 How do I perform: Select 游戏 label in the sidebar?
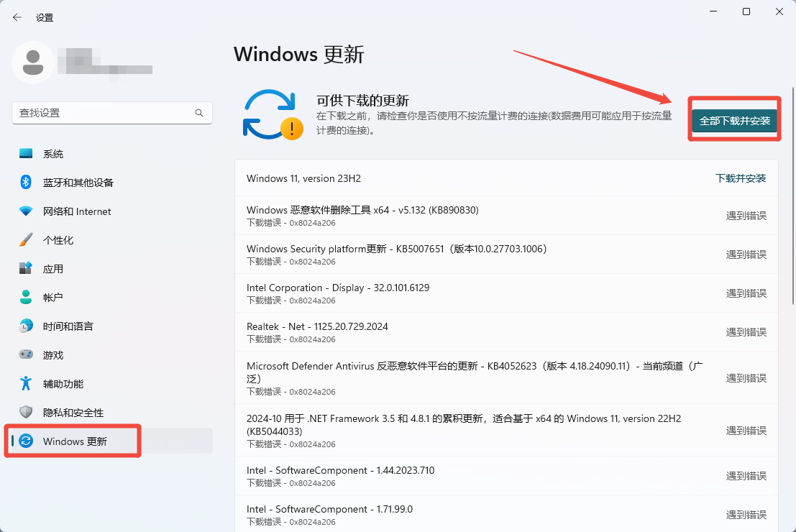click(53, 355)
